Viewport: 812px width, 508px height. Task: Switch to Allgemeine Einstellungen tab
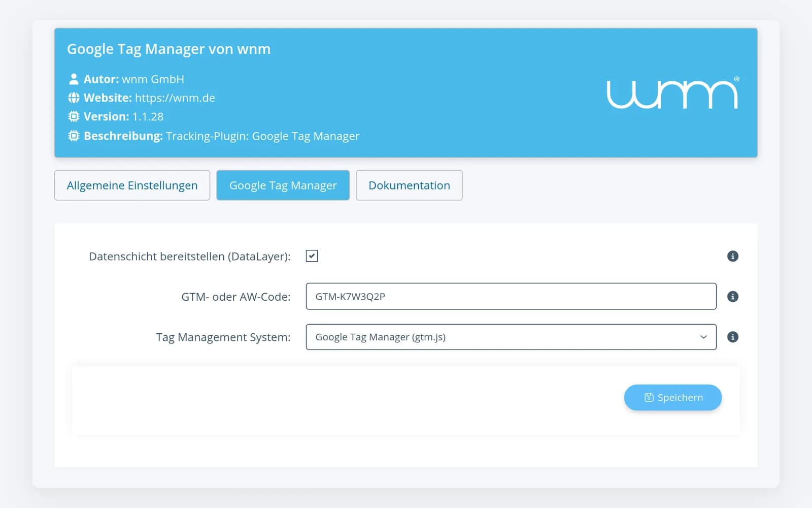(x=132, y=185)
